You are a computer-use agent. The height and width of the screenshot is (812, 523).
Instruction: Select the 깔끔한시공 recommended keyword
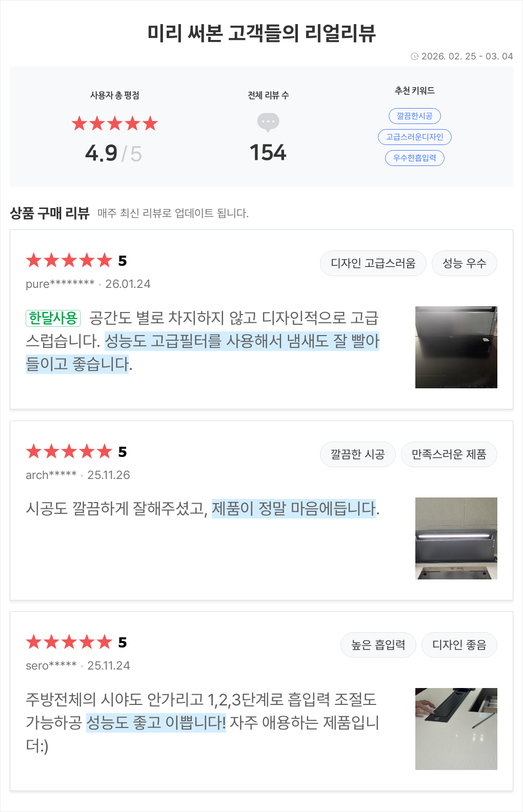pyautogui.click(x=414, y=116)
